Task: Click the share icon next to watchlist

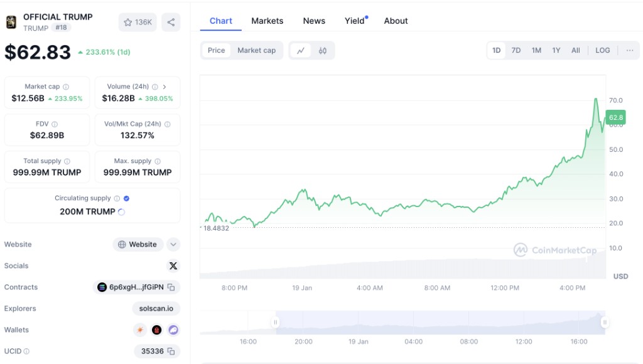Action: pos(171,22)
